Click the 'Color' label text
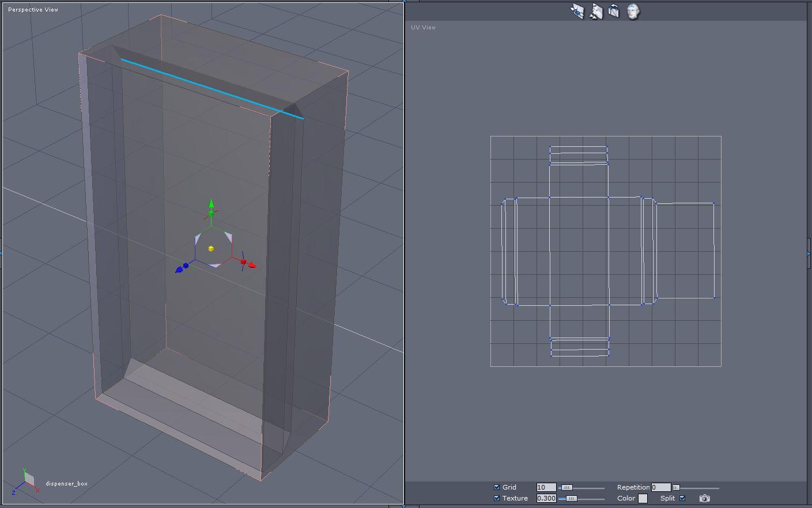Viewport: 812px width, 508px height. (x=626, y=498)
